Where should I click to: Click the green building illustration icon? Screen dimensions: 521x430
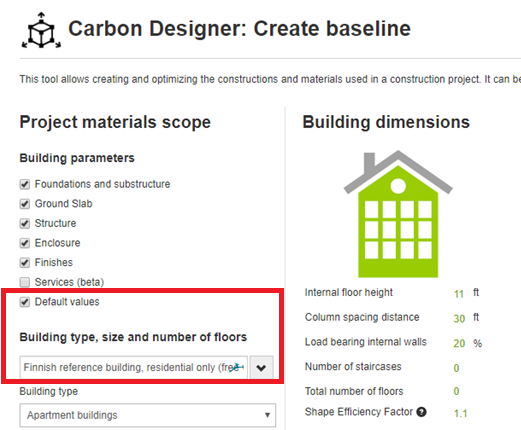click(398, 214)
